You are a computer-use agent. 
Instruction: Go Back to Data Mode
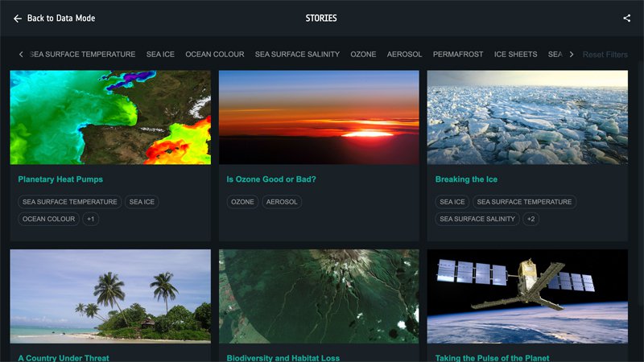click(x=61, y=18)
